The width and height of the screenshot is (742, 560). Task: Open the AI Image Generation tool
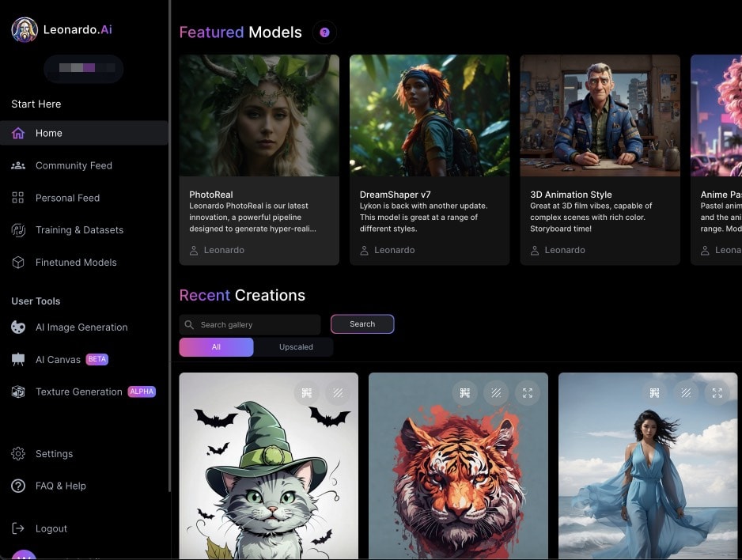[x=81, y=327]
